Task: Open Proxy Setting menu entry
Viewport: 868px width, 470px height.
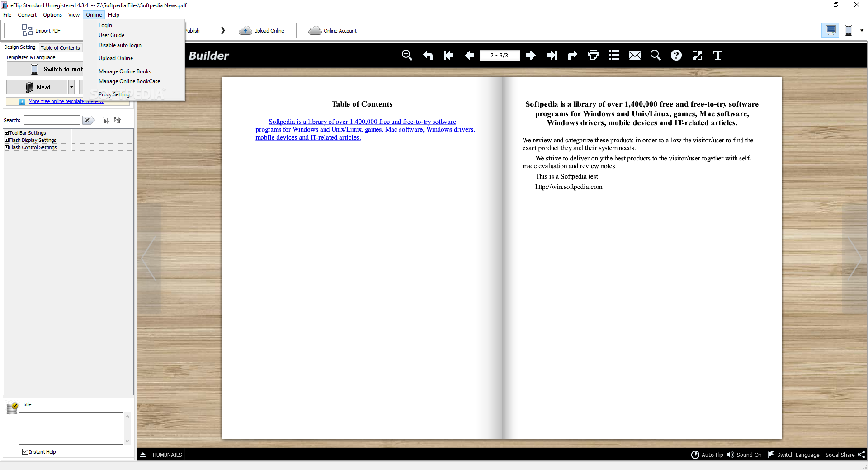Action: click(x=134, y=94)
